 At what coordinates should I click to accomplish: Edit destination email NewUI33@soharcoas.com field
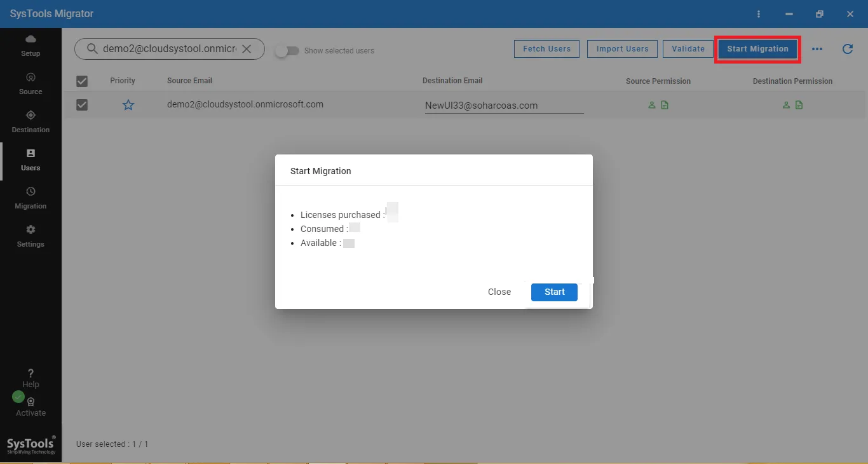(504, 106)
